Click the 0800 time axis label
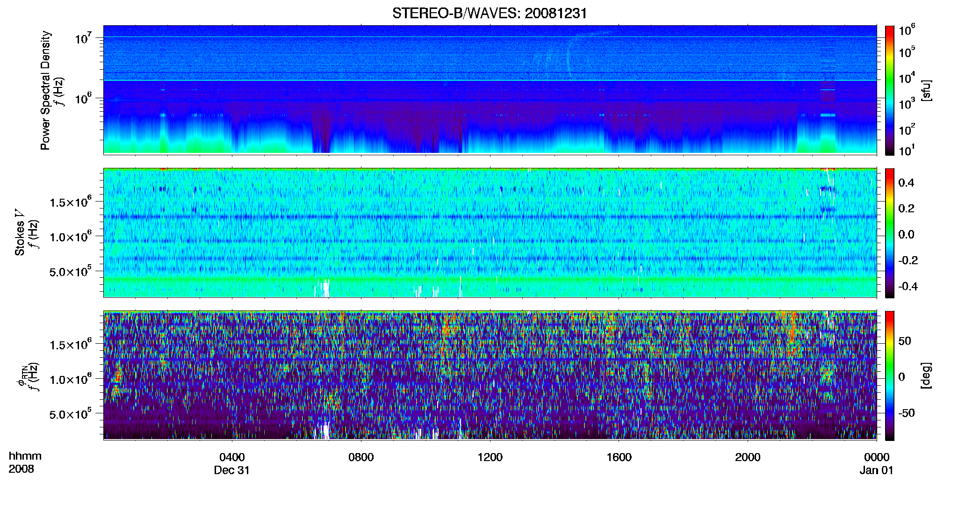 [361, 457]
